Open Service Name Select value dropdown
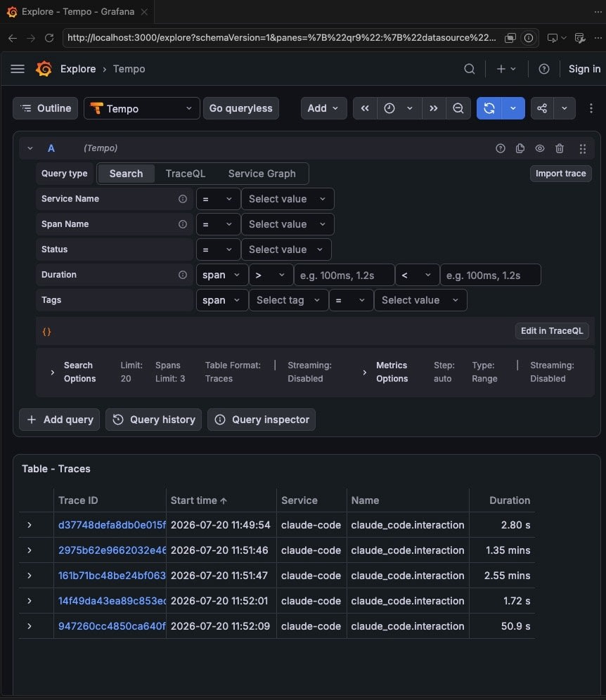The height and width of the screenshot is (700, 606). 288,199
